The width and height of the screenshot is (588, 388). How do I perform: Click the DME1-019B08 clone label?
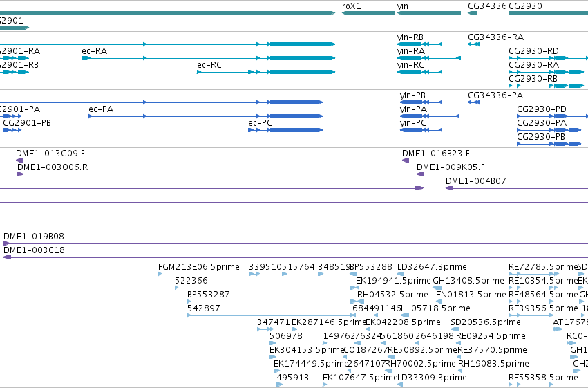coord(34,237)
